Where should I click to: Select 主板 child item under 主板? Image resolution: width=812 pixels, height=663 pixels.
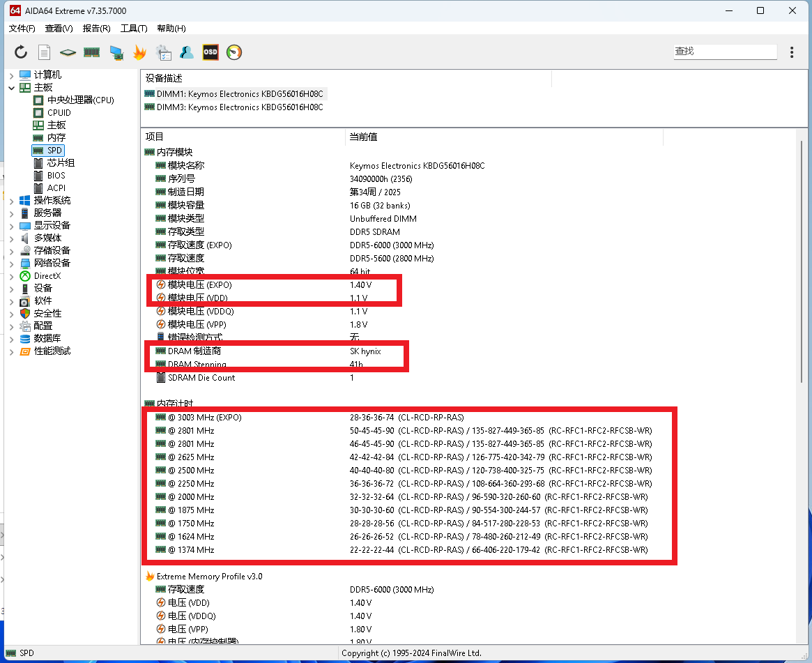pos(56,125)
